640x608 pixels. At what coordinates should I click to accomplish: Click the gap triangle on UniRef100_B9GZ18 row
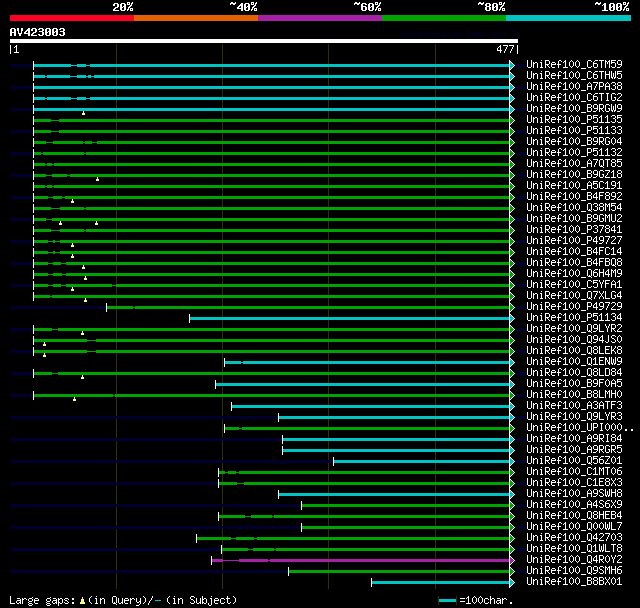tap(98, 179)
